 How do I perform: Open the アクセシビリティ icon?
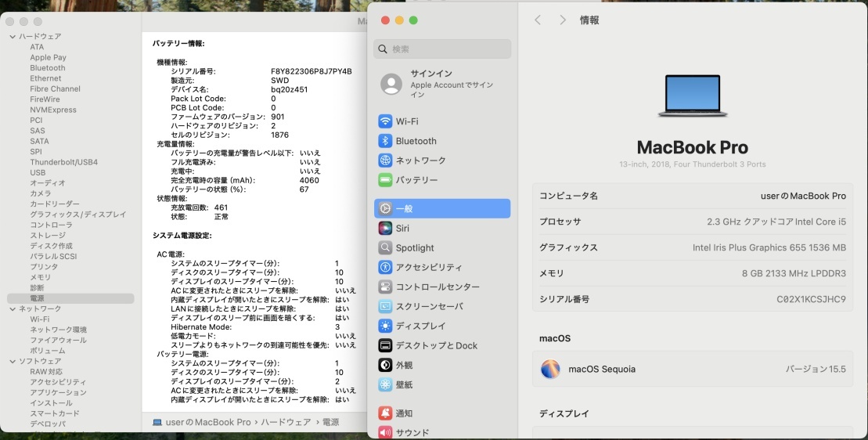(385, 267)
